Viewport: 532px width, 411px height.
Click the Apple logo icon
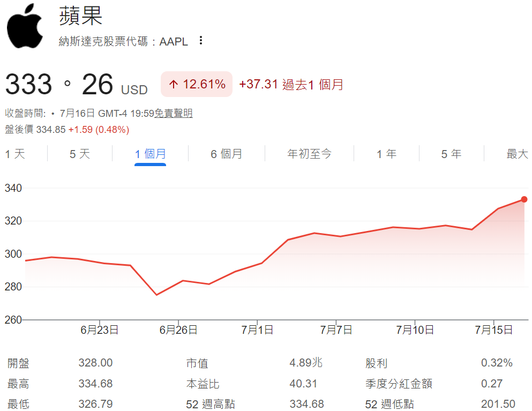coord(25,26)
